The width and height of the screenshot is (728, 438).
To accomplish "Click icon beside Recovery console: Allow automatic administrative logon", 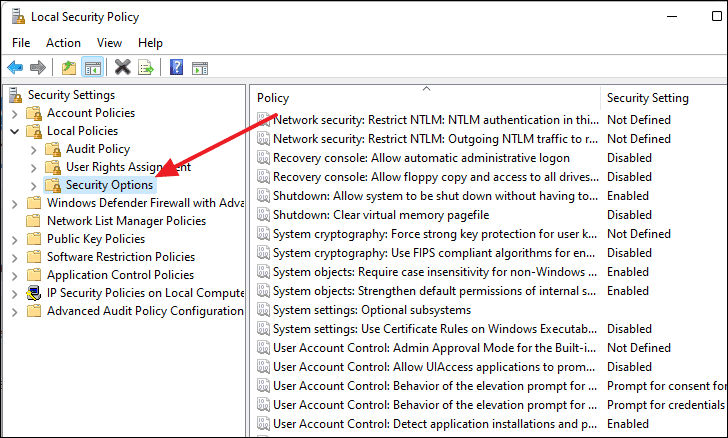I will [x=263, y=157].
